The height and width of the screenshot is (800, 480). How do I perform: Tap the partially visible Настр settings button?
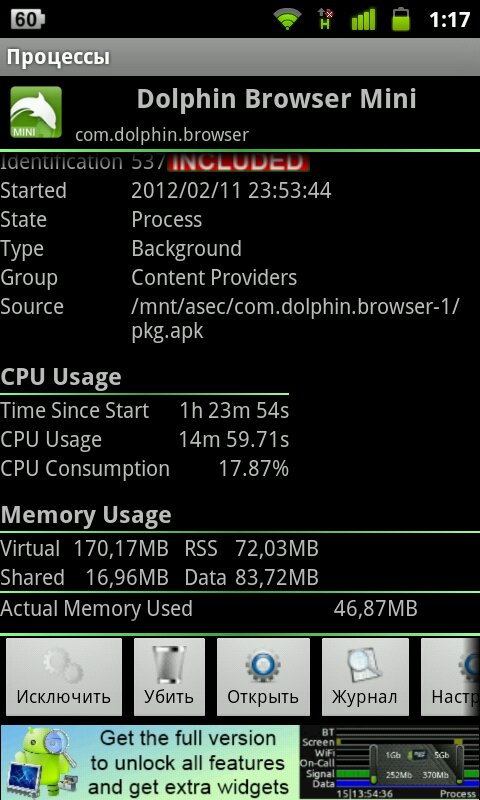[x=450, y=677]
